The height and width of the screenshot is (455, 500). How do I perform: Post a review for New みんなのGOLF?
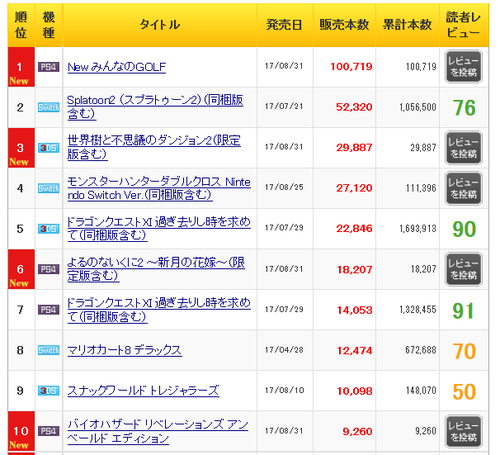click(464, 67)
